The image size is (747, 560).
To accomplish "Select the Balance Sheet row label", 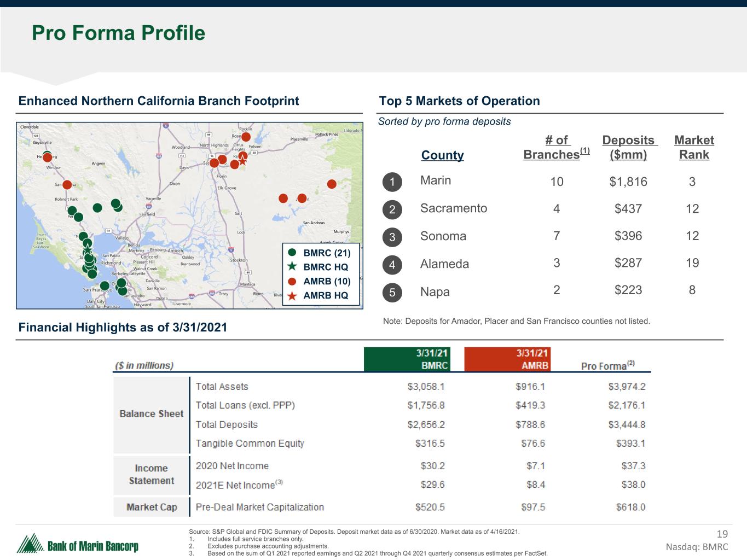I will point(152,414).
